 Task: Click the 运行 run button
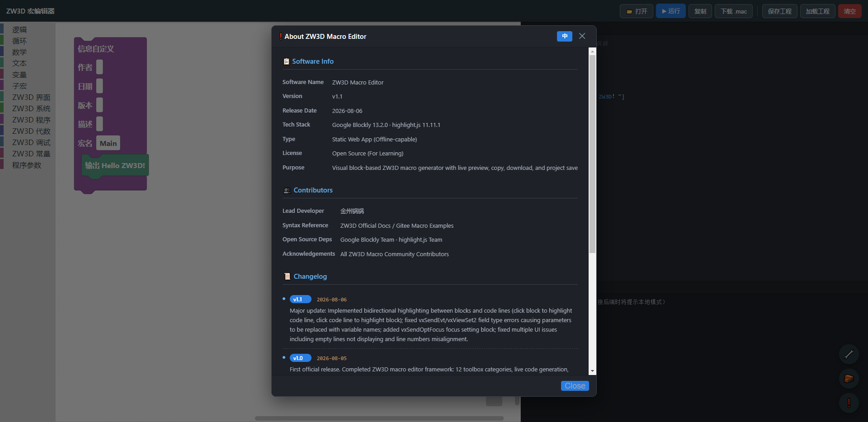tap(671, 11)
